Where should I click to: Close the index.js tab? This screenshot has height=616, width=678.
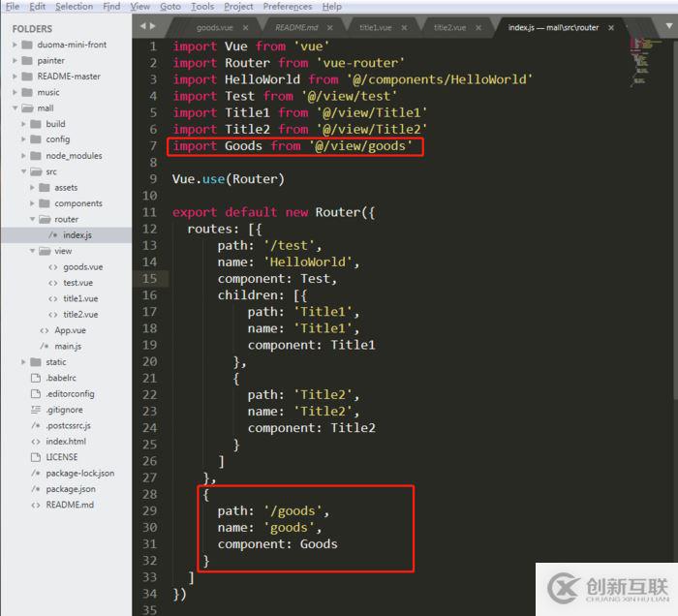coord(611,28)
